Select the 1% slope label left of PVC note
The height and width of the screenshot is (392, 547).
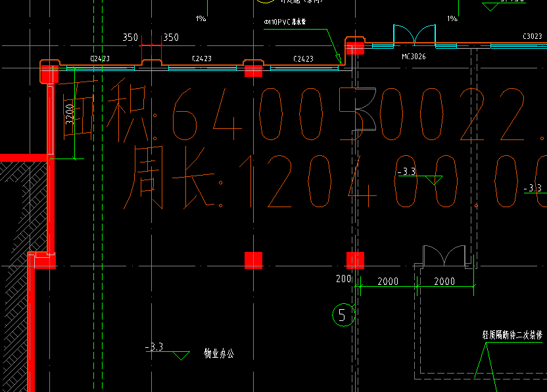coord(201,18)
